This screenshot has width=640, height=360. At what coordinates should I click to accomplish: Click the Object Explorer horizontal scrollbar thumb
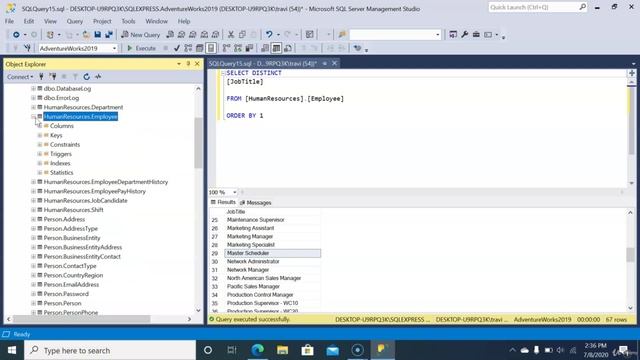pyautogui.click(x=82, y=319)
